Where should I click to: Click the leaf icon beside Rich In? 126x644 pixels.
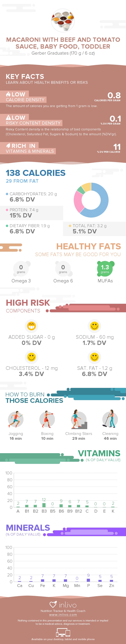8,146
